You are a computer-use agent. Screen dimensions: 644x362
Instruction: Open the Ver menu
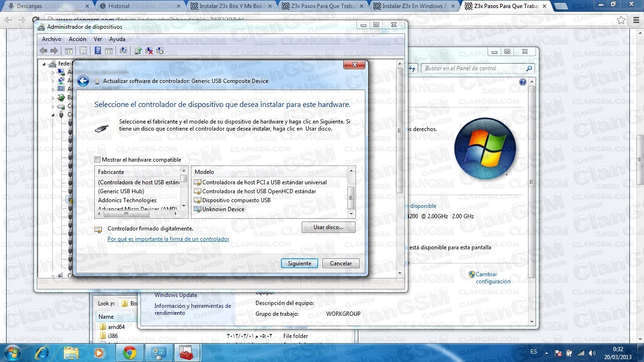98,39
